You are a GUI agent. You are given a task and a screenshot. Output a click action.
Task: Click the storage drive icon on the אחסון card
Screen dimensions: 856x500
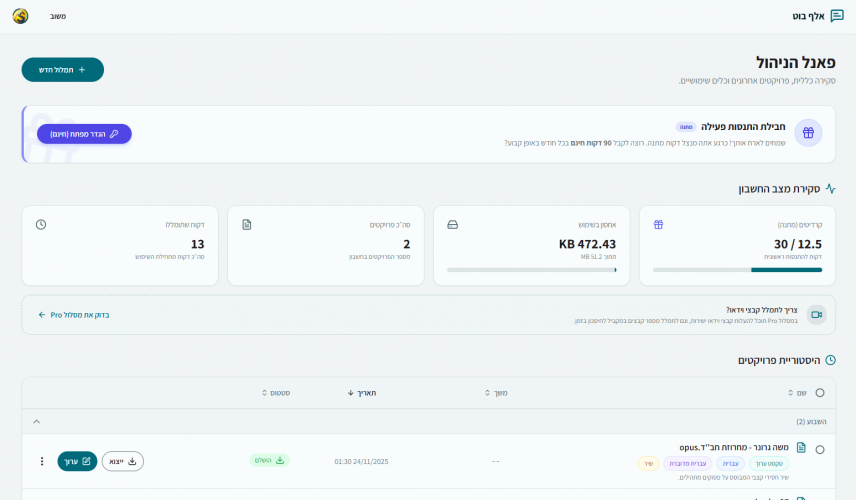(x=452, y=224)
